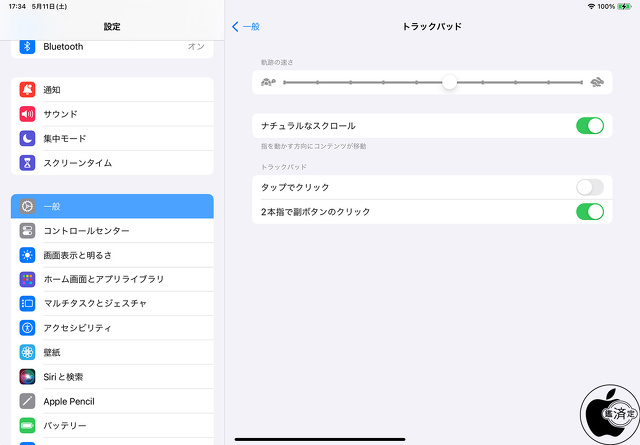Viewport: 640px width, 445px height.
Task: Tap the Wallpaper flower icon
Action: pos(27,352)
